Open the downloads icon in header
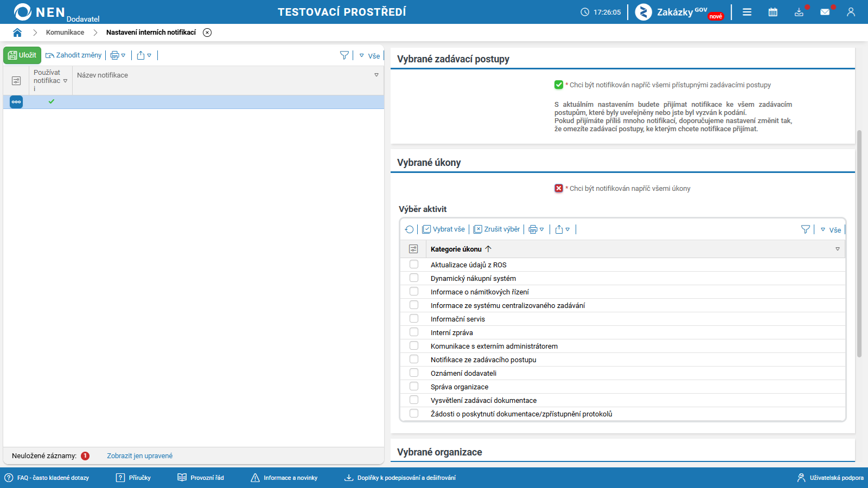This screenshot has height=488, width=868. point(799,12)
